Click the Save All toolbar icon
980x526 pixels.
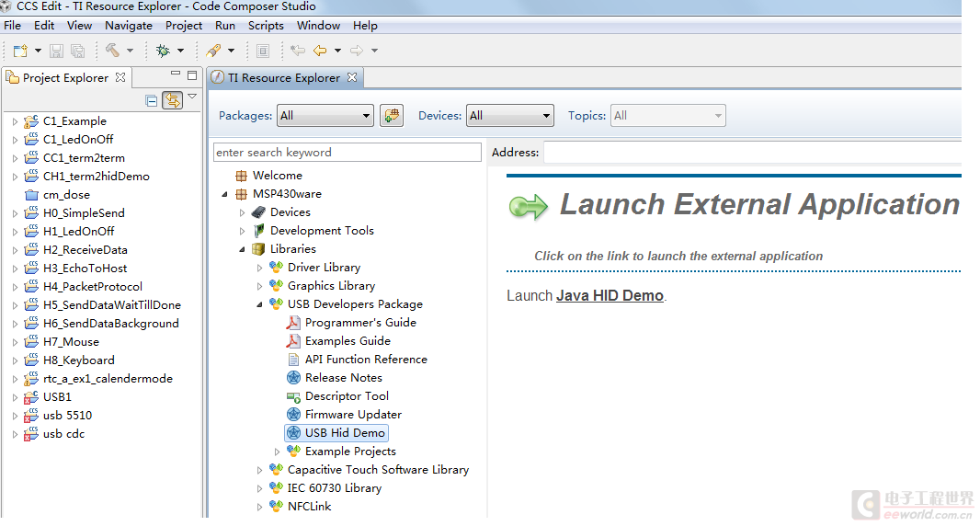[77, 51]
